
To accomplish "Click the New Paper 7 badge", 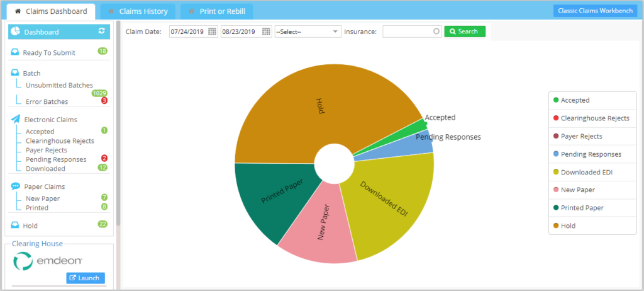I will click(x=104, y=197).
